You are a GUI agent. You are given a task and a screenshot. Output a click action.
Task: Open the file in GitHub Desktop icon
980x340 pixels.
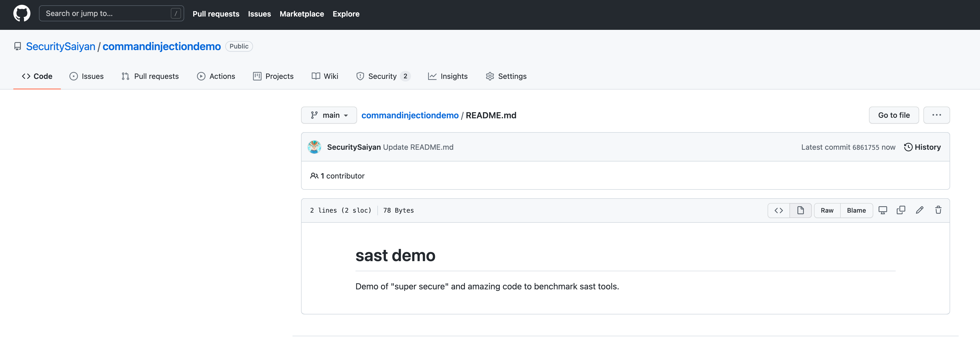[x=883, y=210]
